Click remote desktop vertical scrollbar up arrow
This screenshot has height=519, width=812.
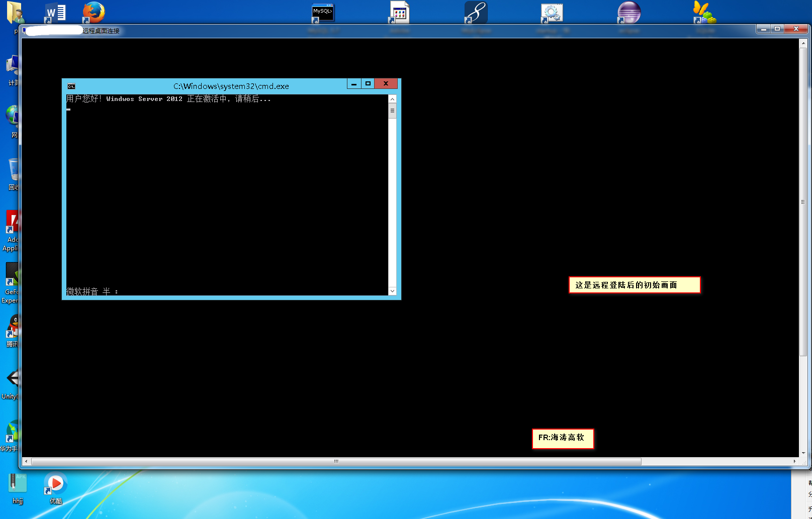click(x=803, y=44)
